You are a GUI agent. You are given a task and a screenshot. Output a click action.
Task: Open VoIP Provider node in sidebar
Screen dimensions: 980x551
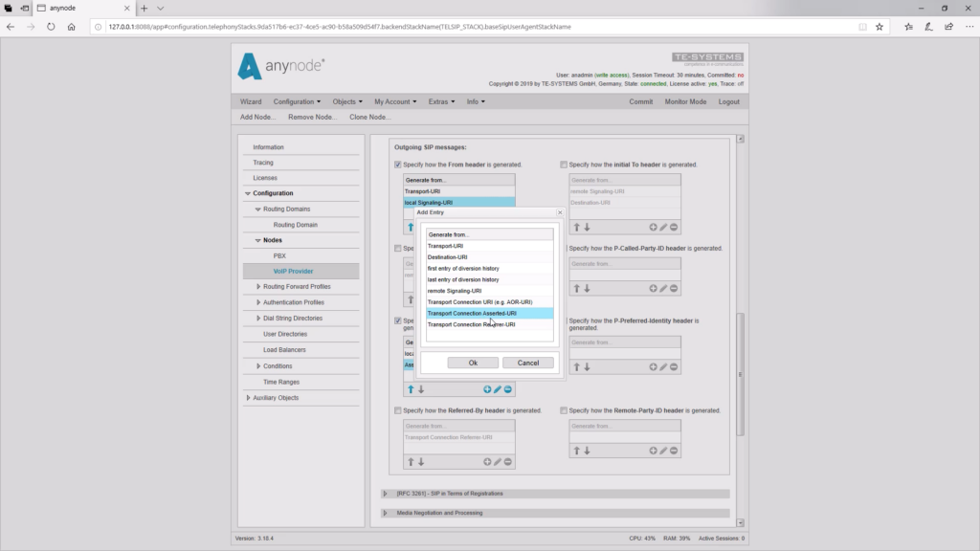[293, 272]
